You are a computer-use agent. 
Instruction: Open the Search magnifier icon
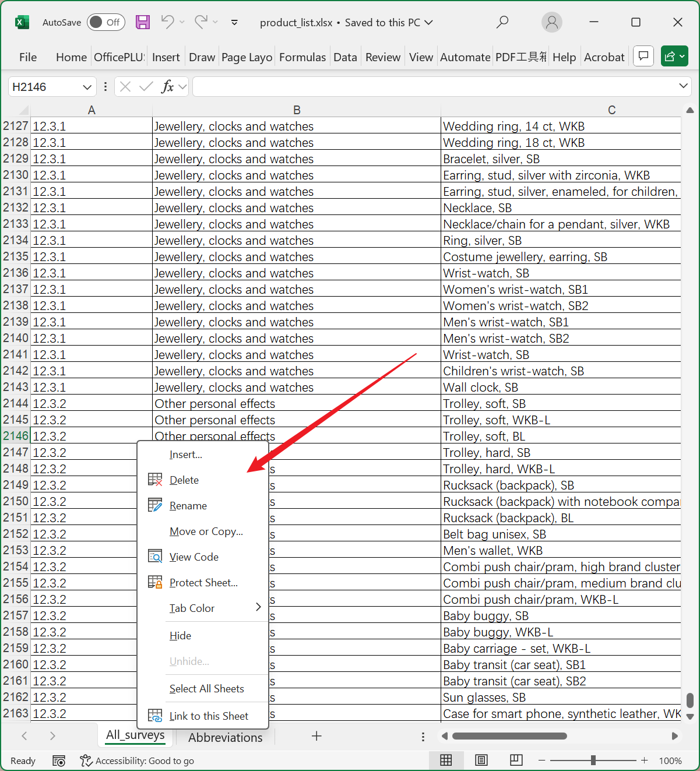point(502,22)
